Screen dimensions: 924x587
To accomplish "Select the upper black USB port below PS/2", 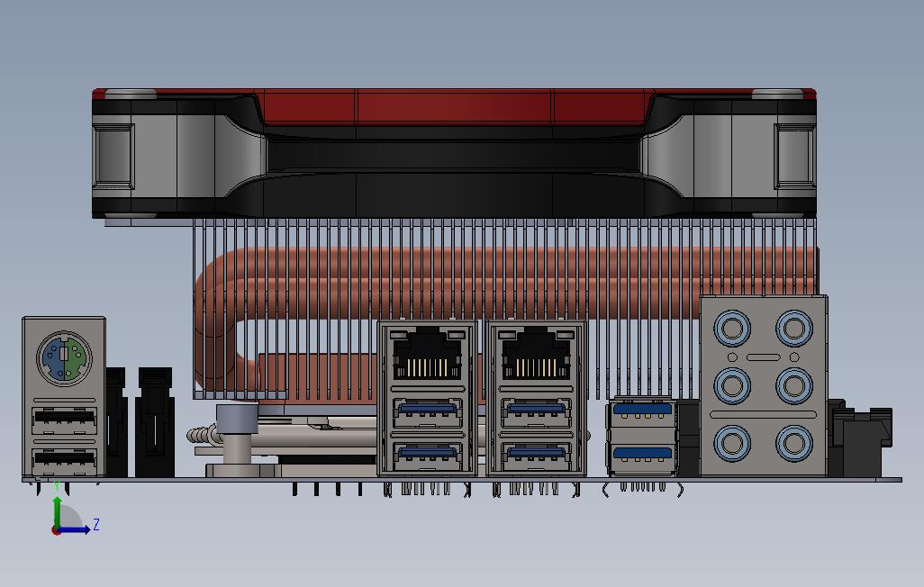I will click(x=64, y=420).
